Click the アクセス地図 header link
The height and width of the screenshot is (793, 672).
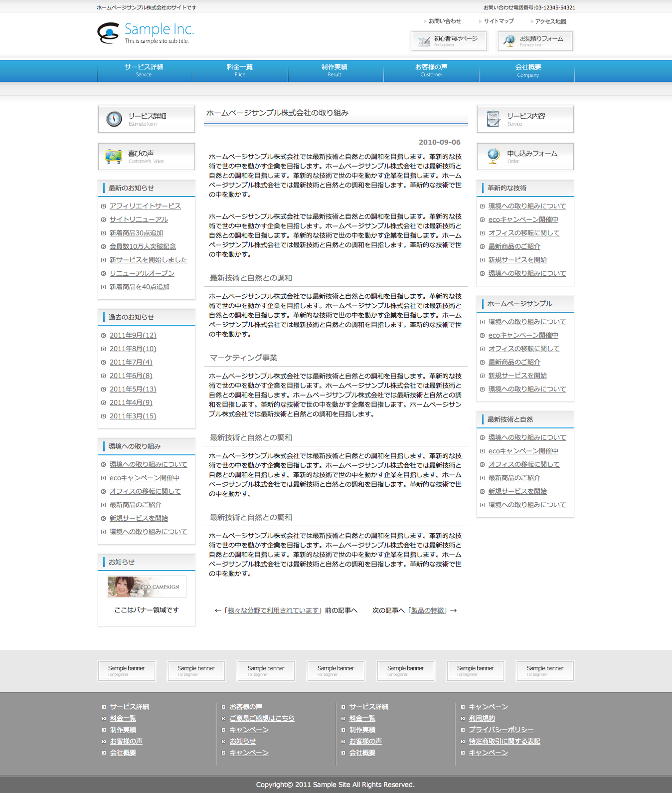tap(550, 21)
